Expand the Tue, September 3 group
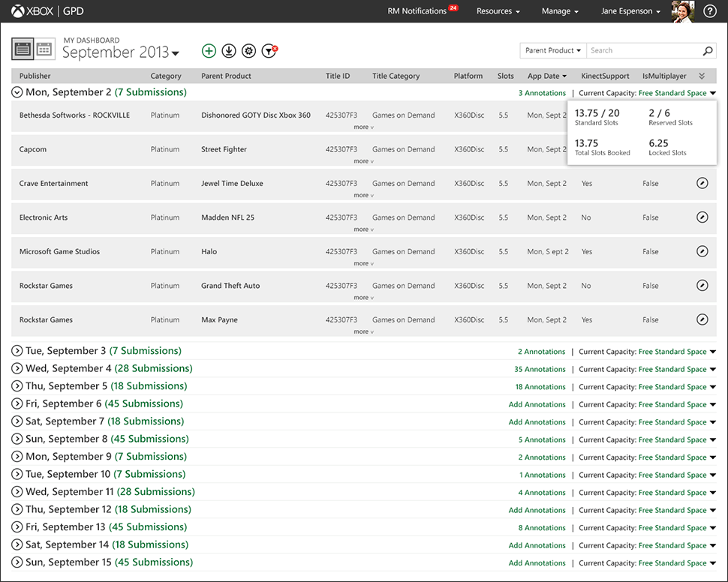 tap(17, 351)
